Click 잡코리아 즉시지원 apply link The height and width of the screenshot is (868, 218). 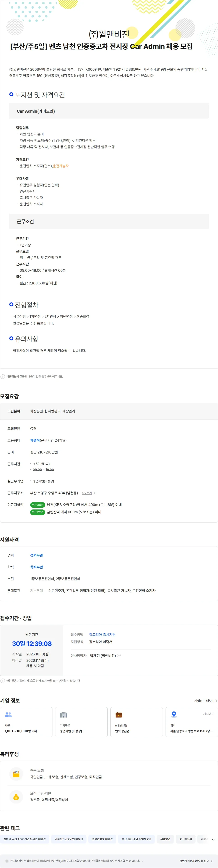[102, 635]
